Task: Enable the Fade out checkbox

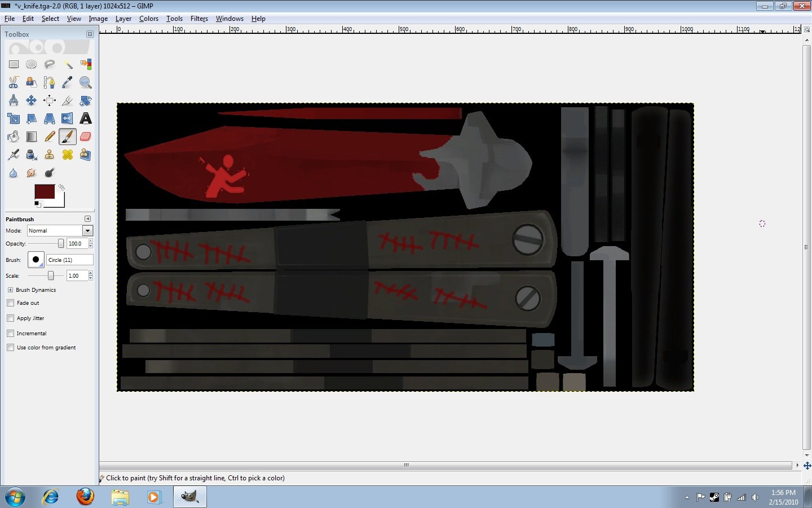Action: coord(11,303)
